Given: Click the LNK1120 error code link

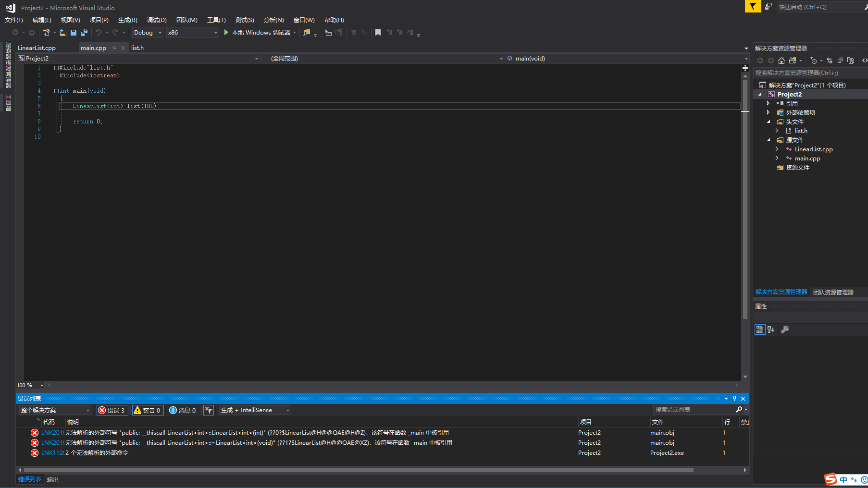Looking at the screenshot, I should pos(52,453).
